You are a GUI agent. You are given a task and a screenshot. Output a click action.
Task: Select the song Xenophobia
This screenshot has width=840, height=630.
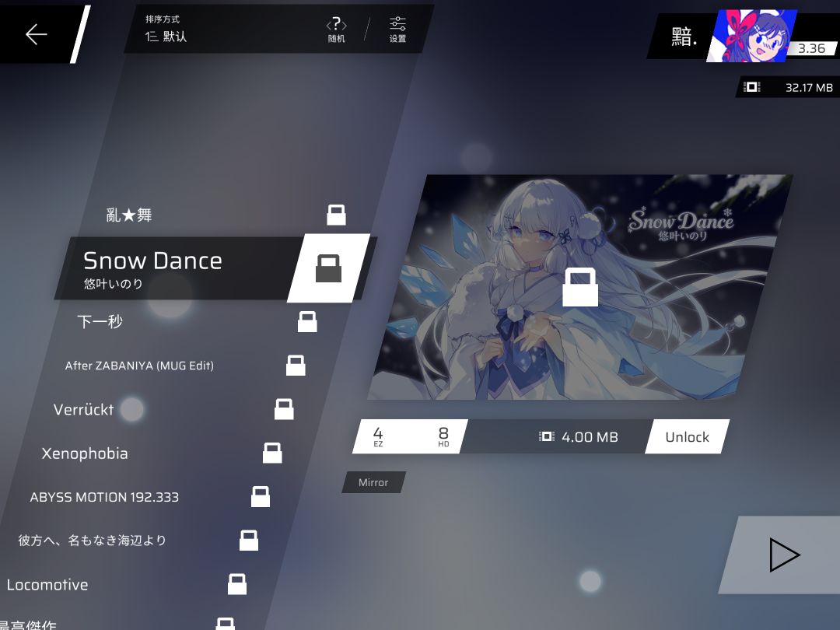point(85,453)
